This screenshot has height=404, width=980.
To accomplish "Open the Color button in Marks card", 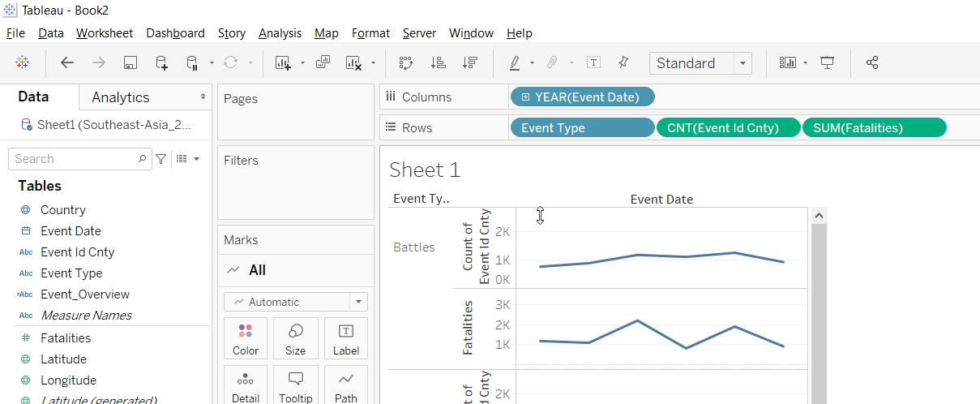I will (245, 339).
